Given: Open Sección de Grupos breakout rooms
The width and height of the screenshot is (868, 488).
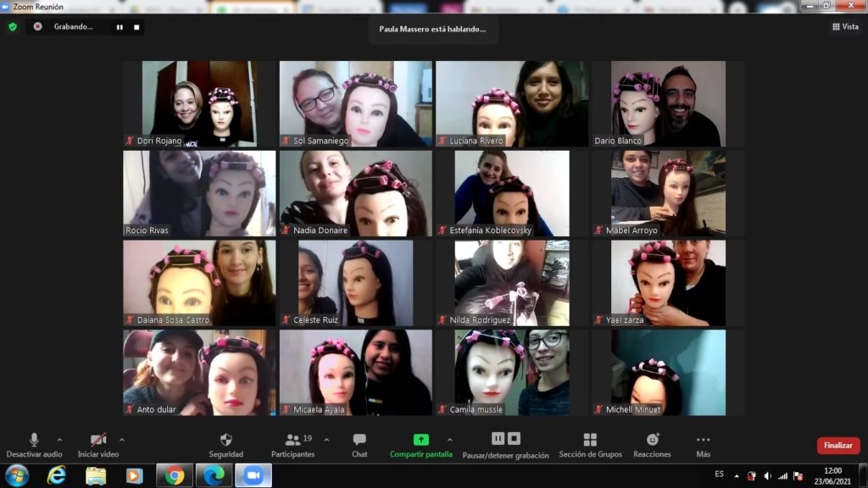Looking at the screenshot, I should pos(590,445).
